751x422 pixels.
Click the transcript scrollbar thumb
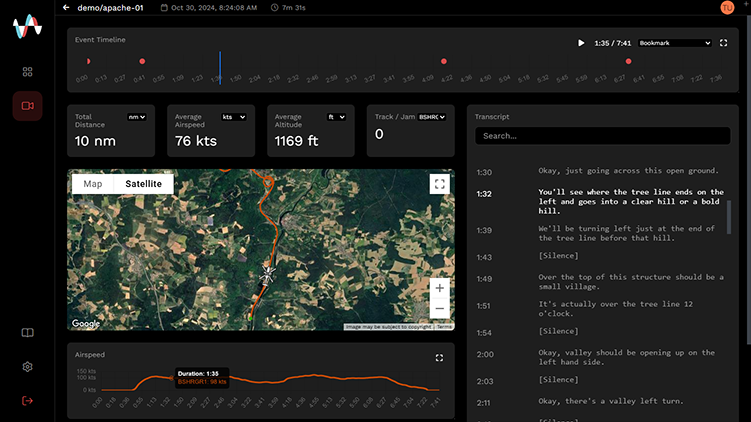click(729, 217)
